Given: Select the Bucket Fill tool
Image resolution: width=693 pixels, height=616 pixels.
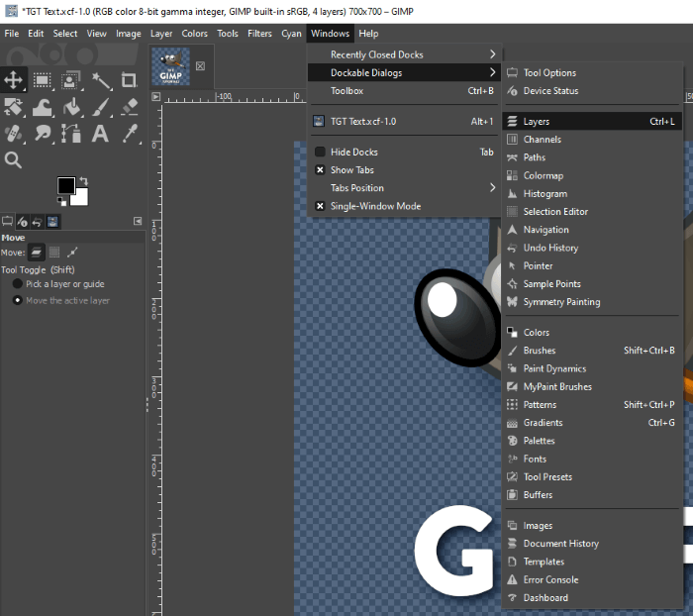Looking at the screenshot, I should coord(71,107).
